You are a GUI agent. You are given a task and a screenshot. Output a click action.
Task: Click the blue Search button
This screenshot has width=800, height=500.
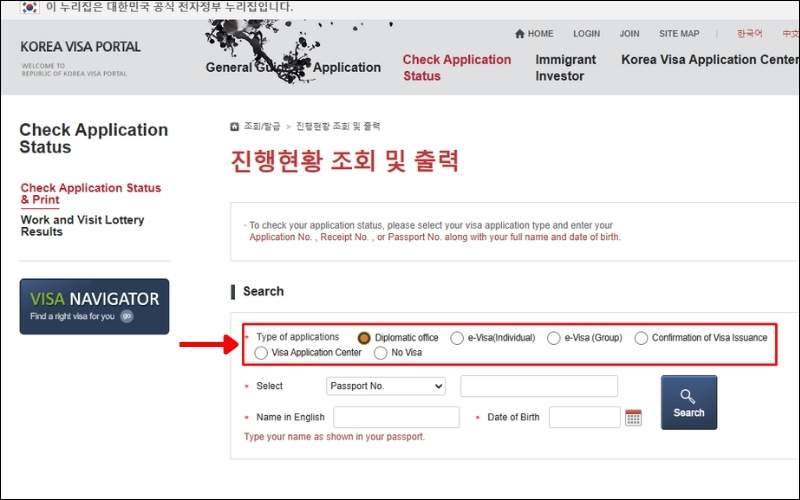coord(689,403)
